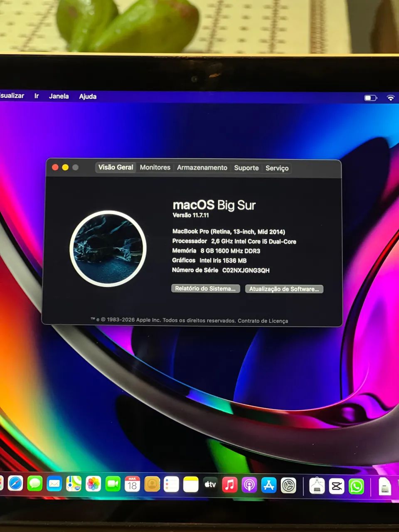Image resolution: width=399 pixels, height=532 pixels.
Task: Launch Reminders from the dock
Action: pos(171,484)
